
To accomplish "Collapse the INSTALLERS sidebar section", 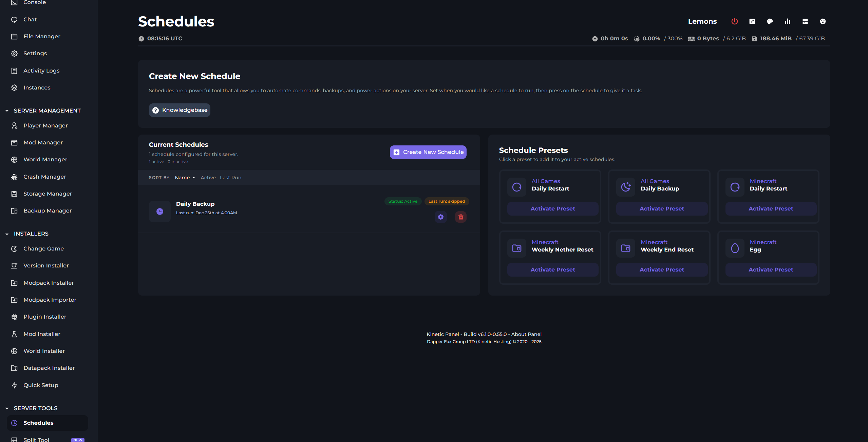I will point(7,234).
